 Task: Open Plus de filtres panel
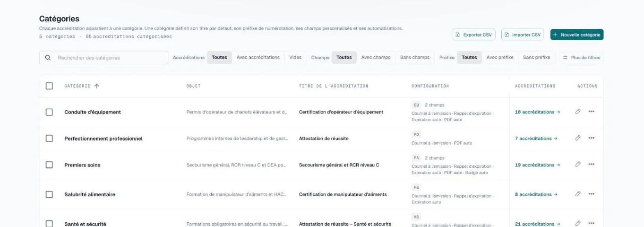[582, 58]
